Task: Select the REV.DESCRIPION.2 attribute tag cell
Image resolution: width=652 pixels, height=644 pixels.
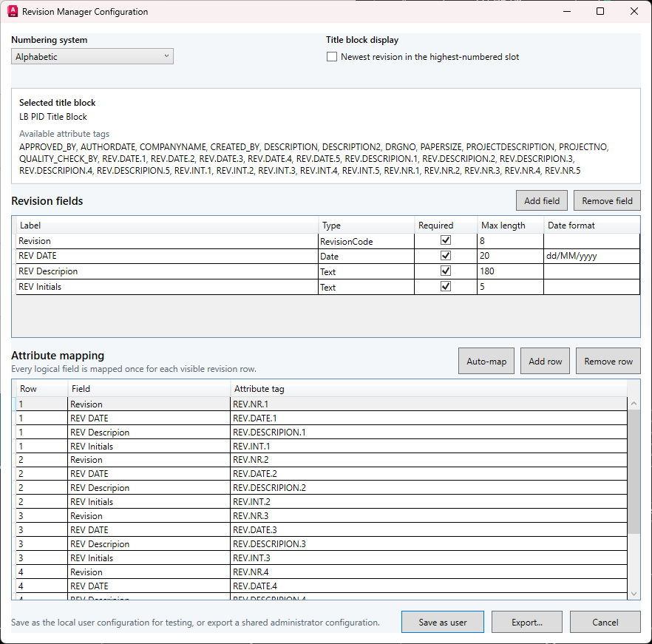Action: [429, 487]
